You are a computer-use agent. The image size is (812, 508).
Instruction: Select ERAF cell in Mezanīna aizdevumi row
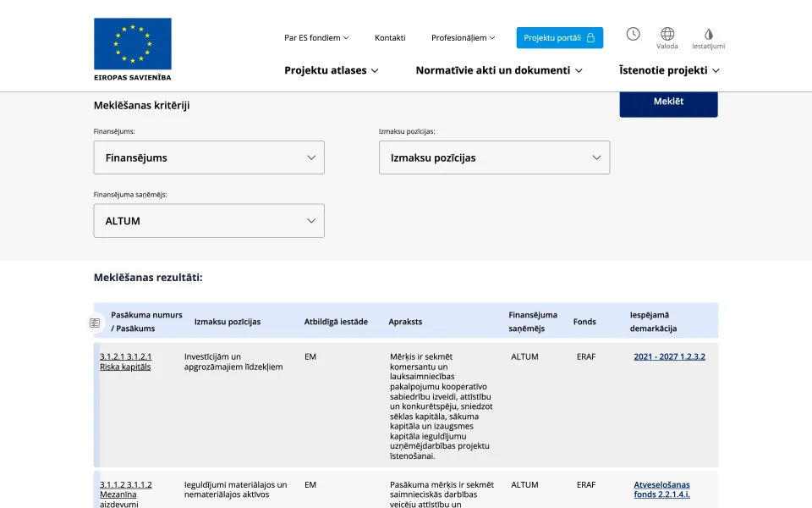(585, 484)
